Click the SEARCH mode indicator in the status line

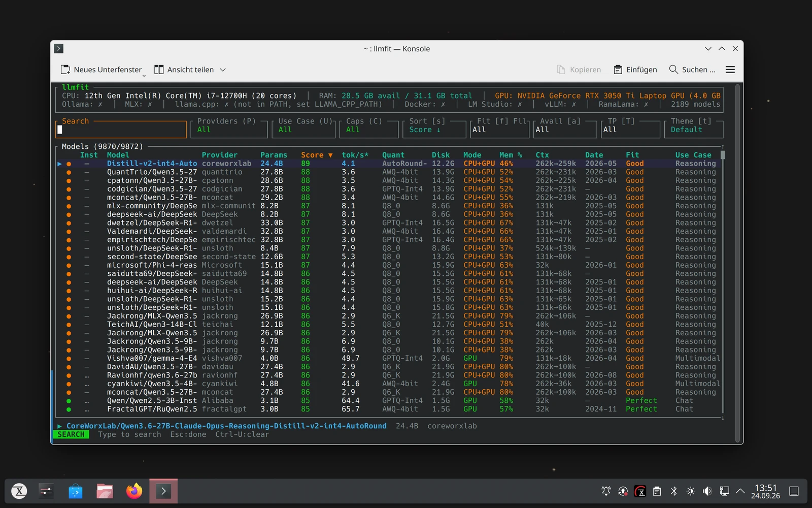[x=71, y=435]
